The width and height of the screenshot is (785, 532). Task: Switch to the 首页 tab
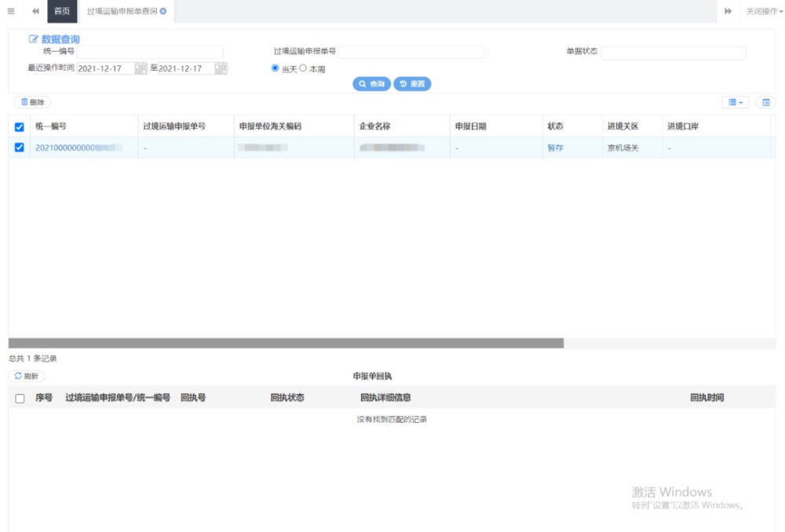(62, 11)
